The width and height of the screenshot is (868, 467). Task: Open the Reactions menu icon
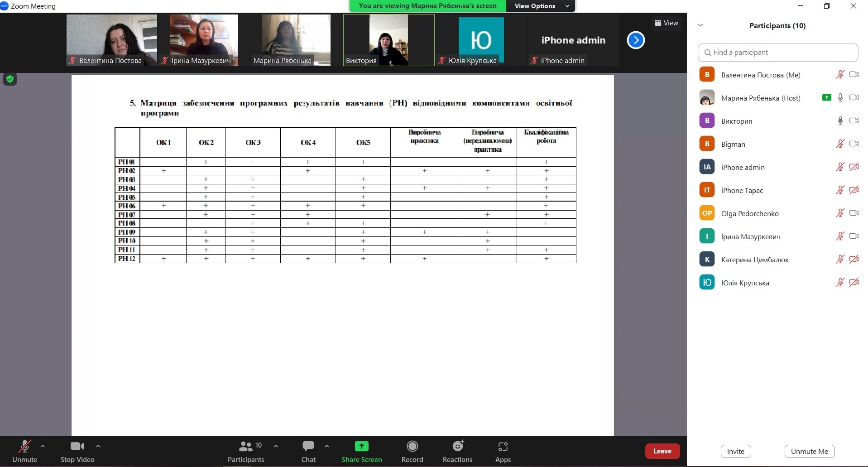coord(458,447)
